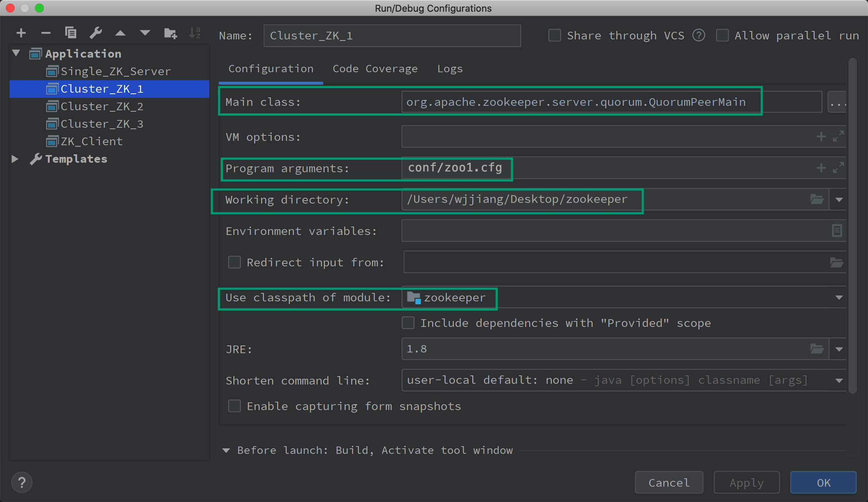Enable Redirect input from checkbox

tap(235, 262)
